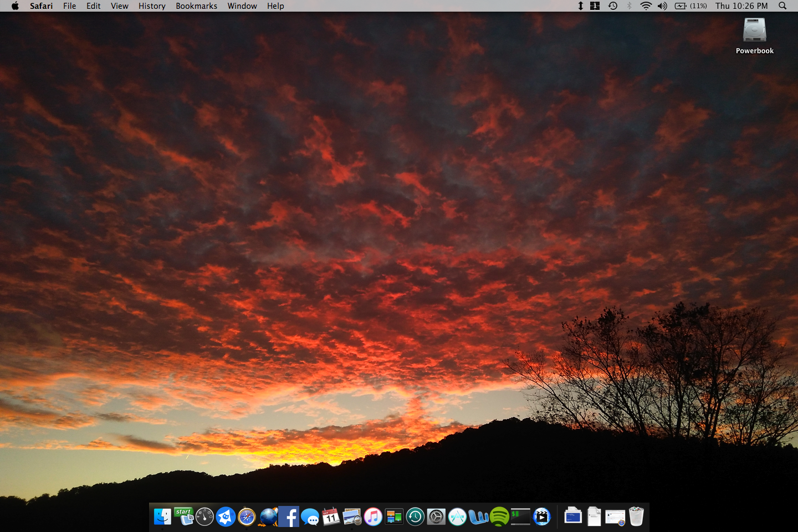Open the Bookmarks menu
Viewport: 798px width, 532px height.
[197, 6]
